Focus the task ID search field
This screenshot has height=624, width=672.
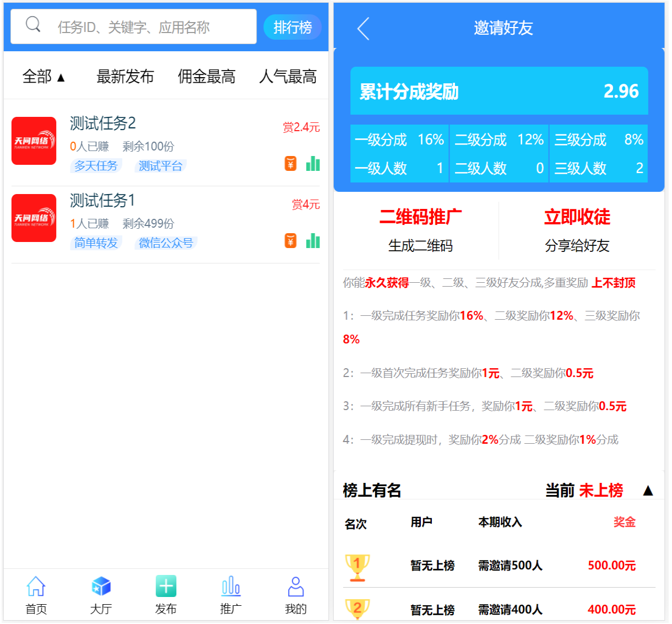(149, 27)
